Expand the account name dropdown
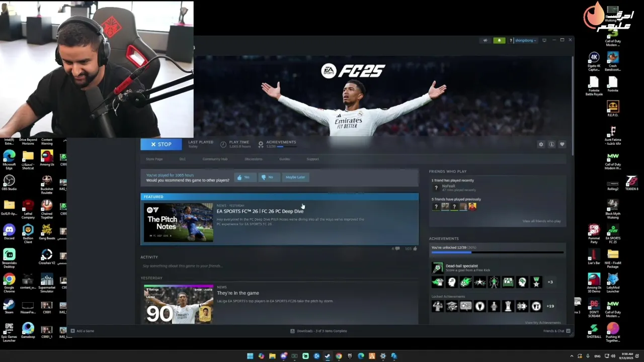This screenshot has width=644, height=362. point(526,40)
